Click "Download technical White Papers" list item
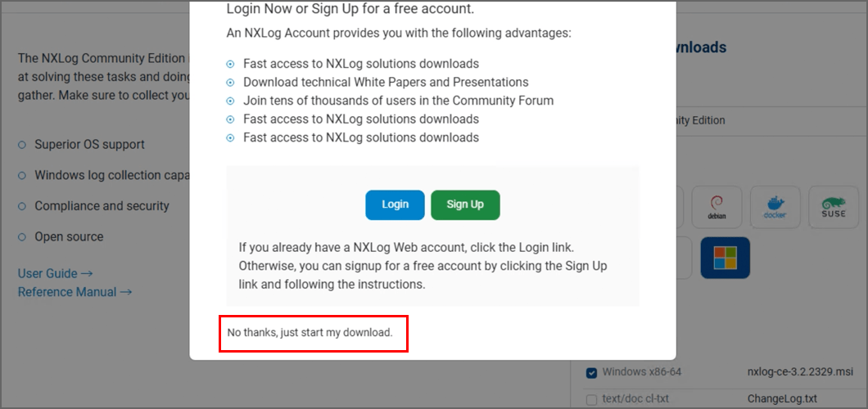 [x=386, y=83]
